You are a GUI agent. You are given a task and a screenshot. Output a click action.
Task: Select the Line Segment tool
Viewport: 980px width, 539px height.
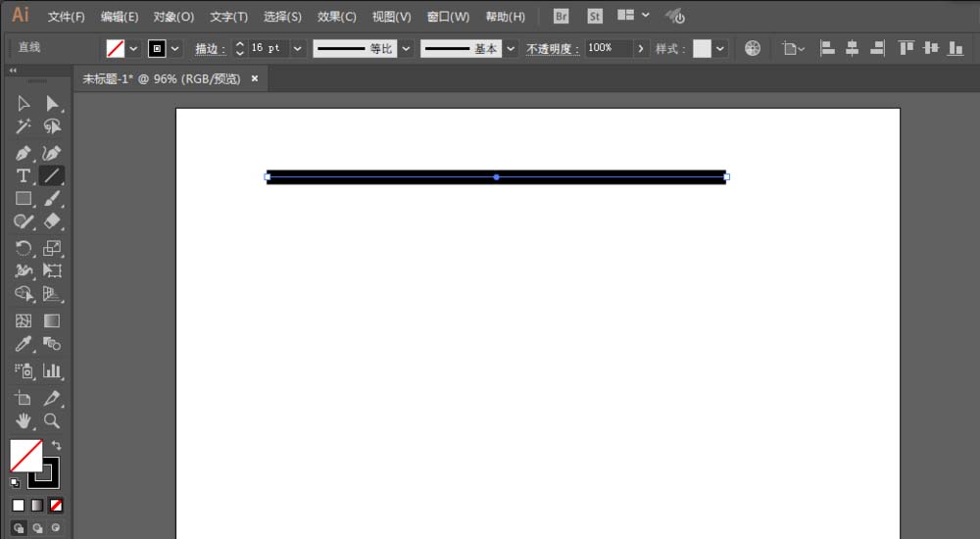tap(52, 175)
